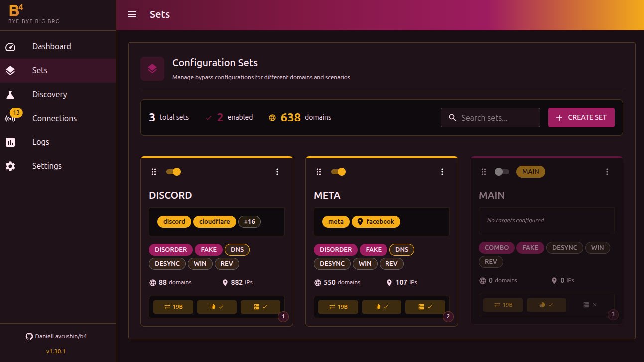Open the three-dot menu on the DISCORD card

(x=277, y=171)
